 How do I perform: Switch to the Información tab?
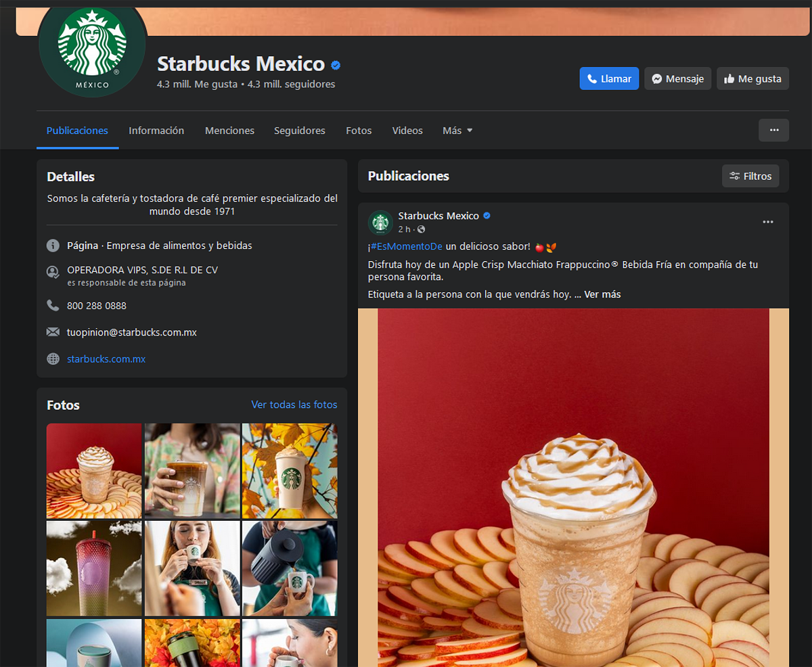coord(156,131)
